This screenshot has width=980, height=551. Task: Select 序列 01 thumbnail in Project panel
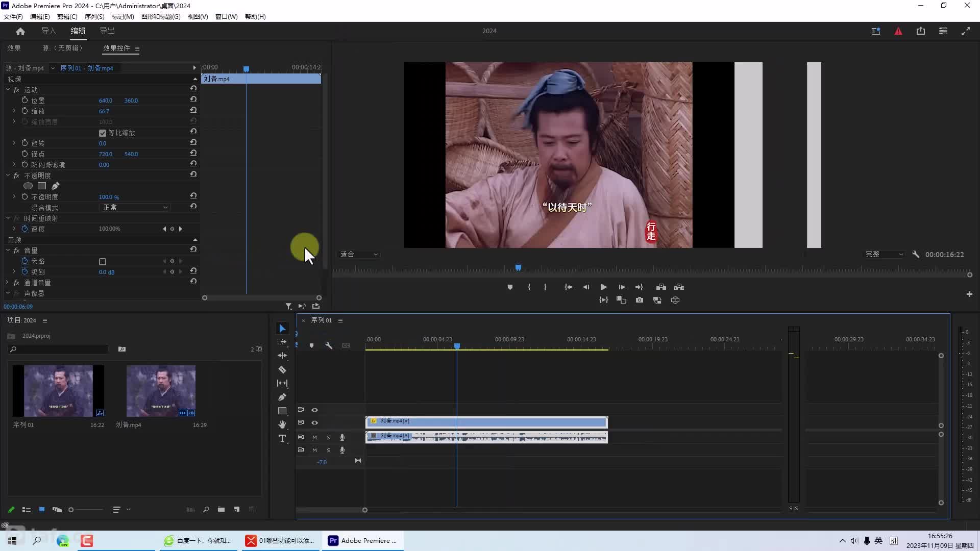coord(58,391)
